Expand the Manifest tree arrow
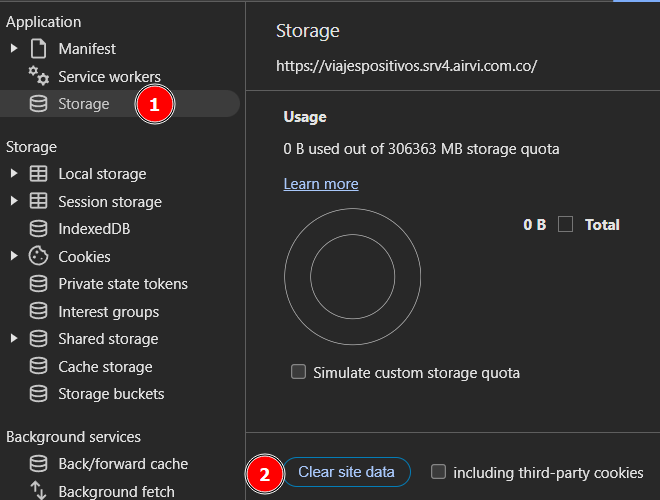Viewport: 660px width, 500px height. (14, 49)
